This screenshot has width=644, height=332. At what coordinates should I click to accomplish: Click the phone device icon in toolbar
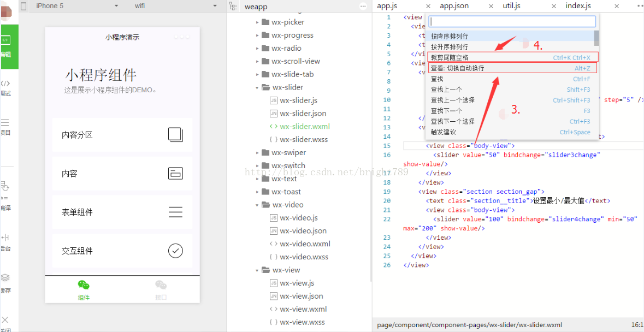click(23, 6)
